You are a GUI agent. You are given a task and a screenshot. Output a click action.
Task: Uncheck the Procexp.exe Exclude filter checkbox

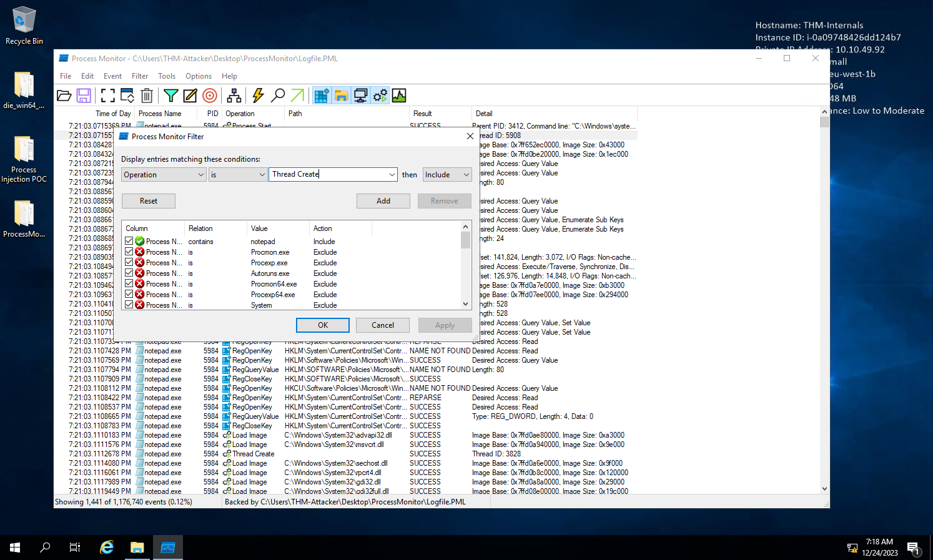pyautogui.click(x=129, y=262)
